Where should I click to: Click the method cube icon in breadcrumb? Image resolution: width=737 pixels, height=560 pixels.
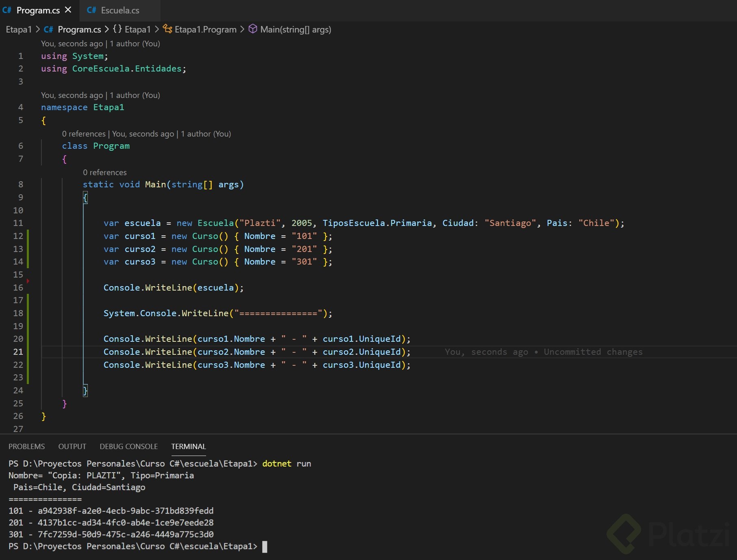tap(253, 29)
